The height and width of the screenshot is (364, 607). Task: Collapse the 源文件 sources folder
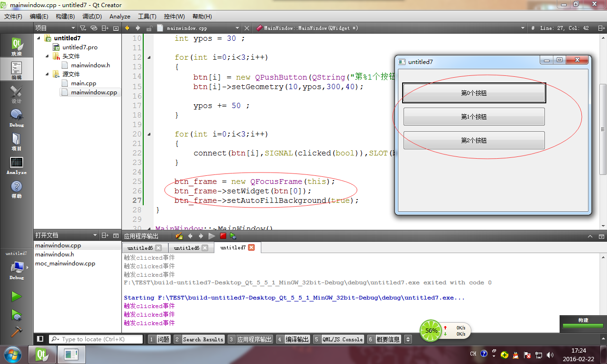[x=47, y=74]
